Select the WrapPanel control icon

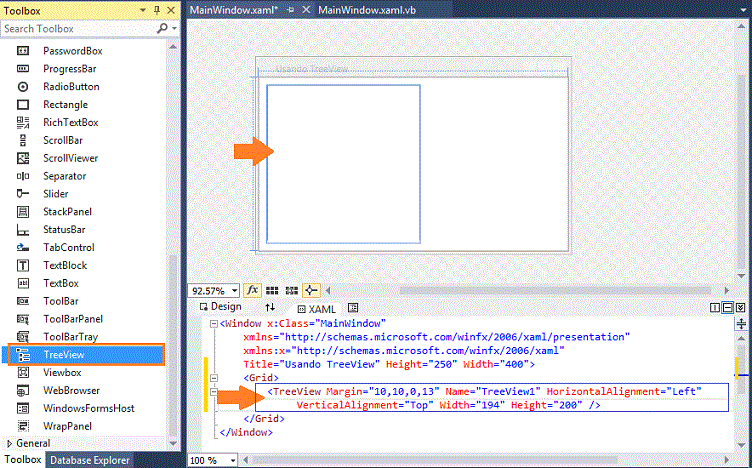point(23,426)
